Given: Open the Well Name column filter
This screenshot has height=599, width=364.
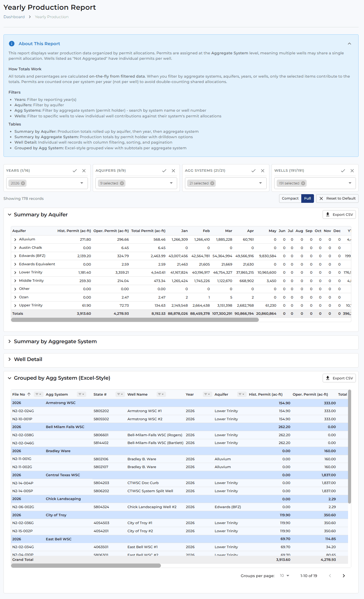Looking at the screenshot, I should click(161, 394).
